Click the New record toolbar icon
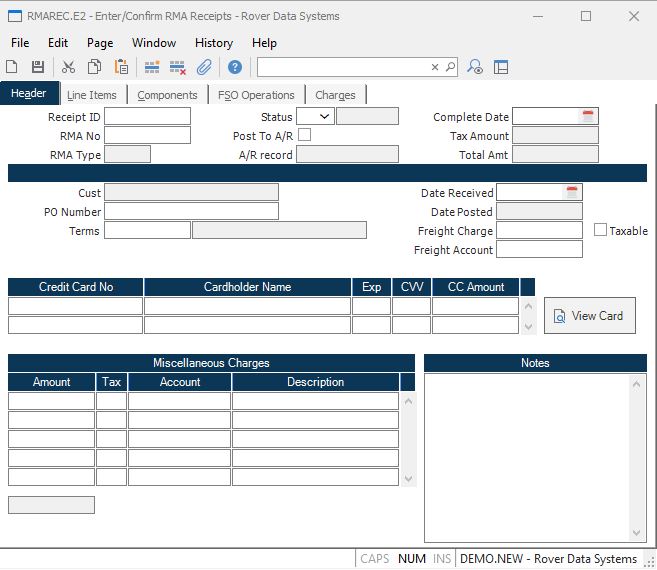 12,67
